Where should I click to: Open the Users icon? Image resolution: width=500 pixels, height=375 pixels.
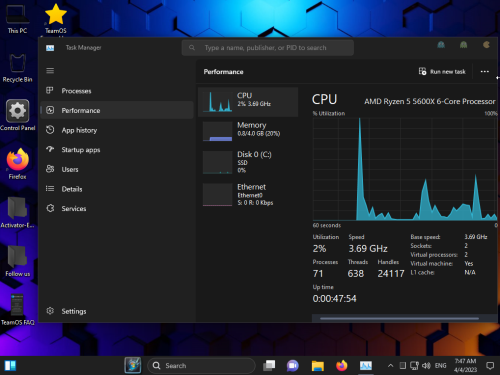click(x=50, y=169)
